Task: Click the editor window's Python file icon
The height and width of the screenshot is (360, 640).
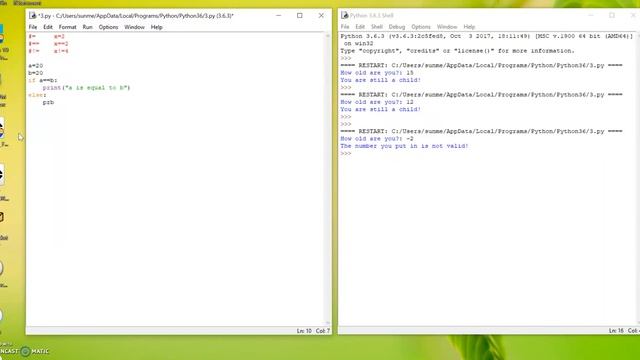Action: (x=32, y=16)
